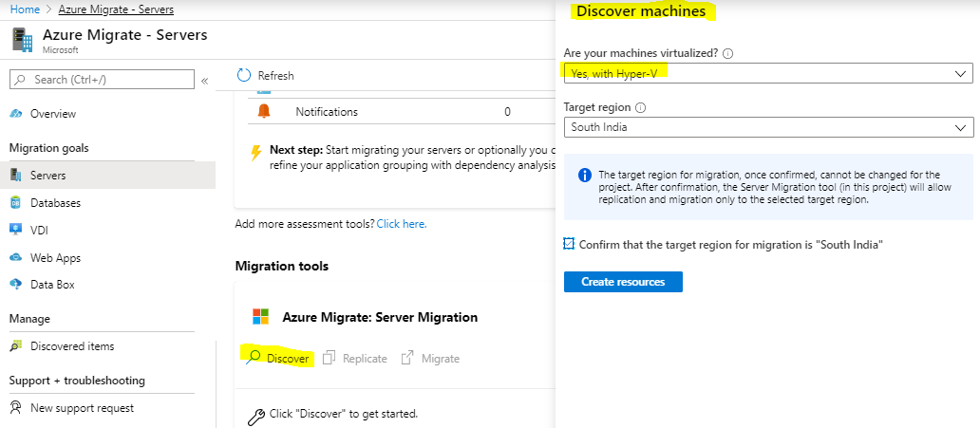Click the Discovered items icon
Viewport: 980px width, 428px height.
click(16, 346)
